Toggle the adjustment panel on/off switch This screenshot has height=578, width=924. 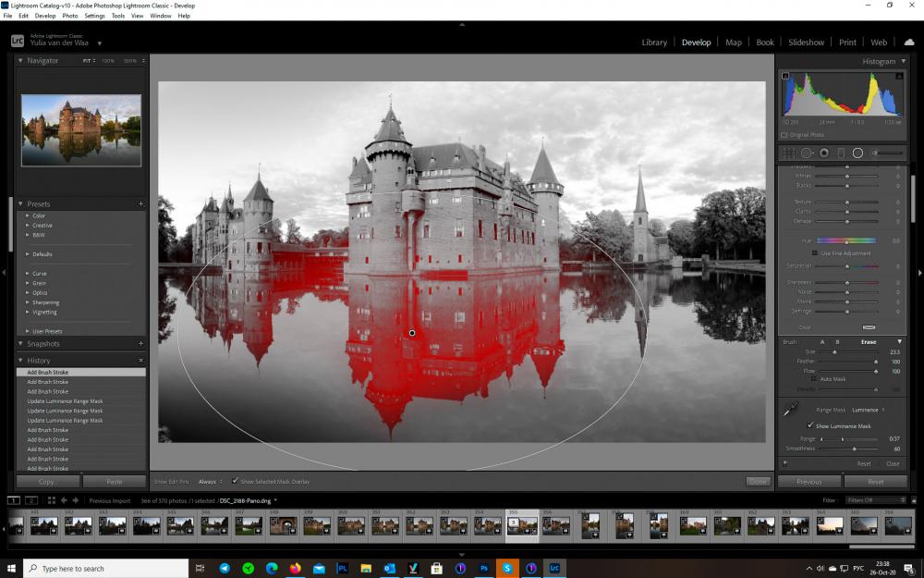[x=784, y=463]
